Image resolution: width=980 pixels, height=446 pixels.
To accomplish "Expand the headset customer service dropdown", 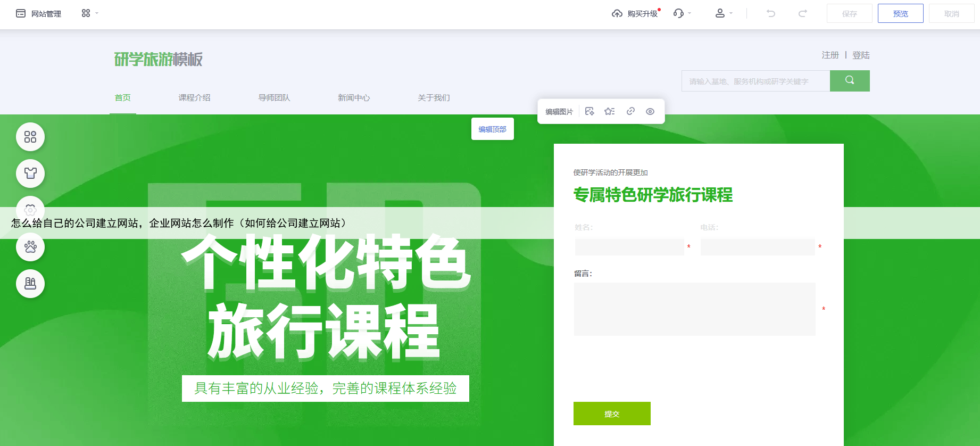I will pyautogui.click(x=682, y=13).
